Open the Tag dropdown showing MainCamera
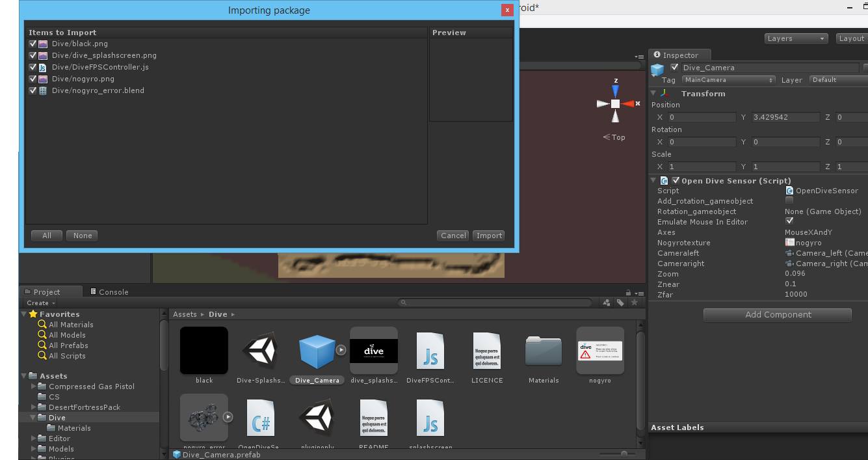 (x=728, y=80)
